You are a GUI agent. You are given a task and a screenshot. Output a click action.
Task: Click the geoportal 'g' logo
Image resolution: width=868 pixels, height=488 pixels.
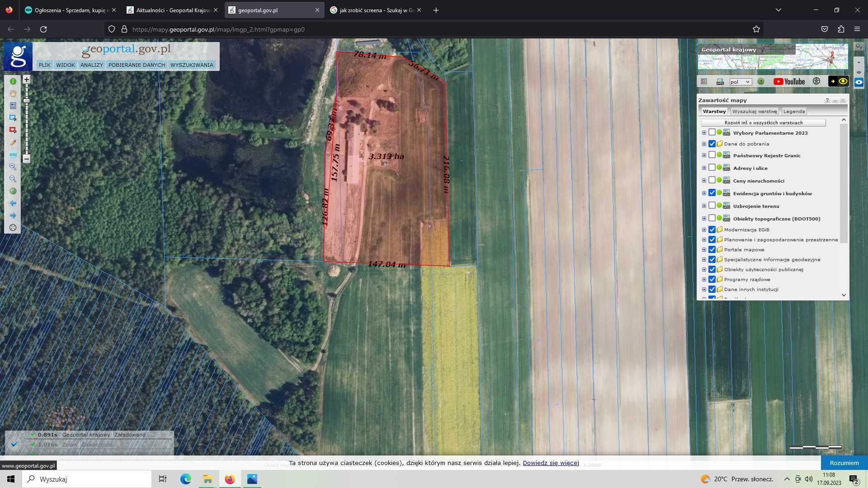[19, 56]
